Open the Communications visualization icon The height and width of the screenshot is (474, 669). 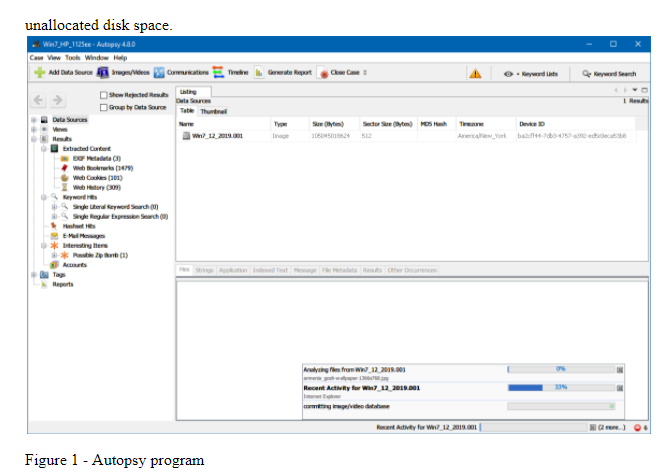[159, 73]
